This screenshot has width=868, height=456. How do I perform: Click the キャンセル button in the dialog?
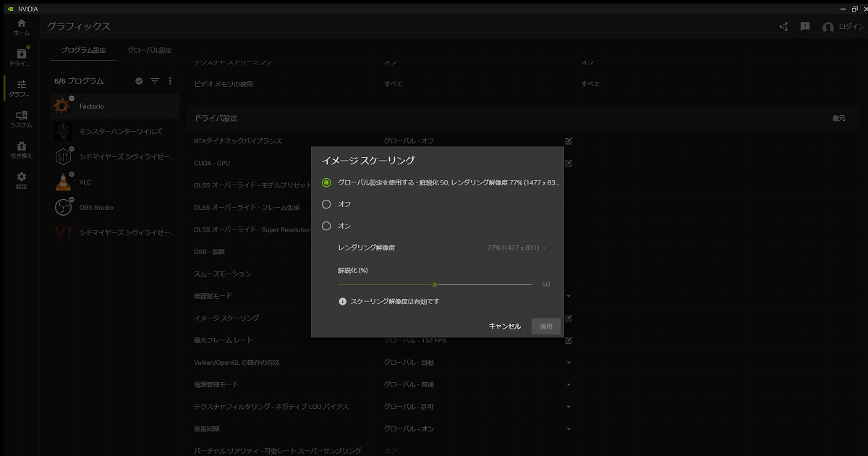(503, 326)
